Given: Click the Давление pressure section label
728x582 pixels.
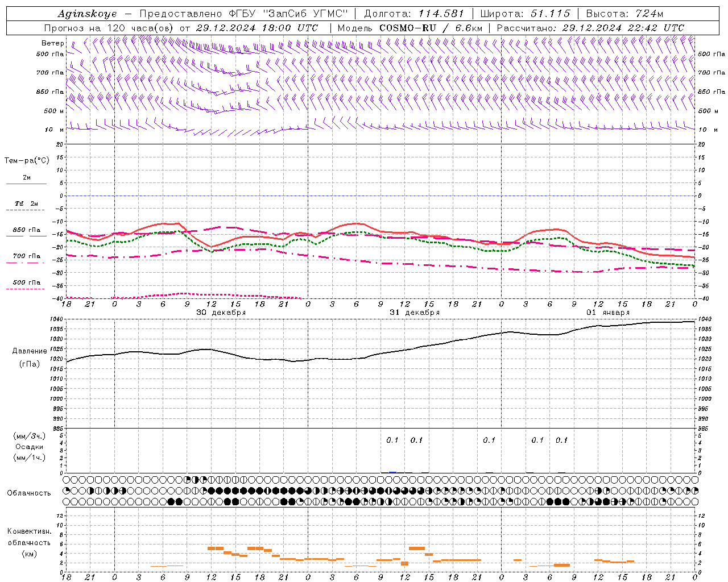Looking at the screenshot, I should tap(30, 351).
